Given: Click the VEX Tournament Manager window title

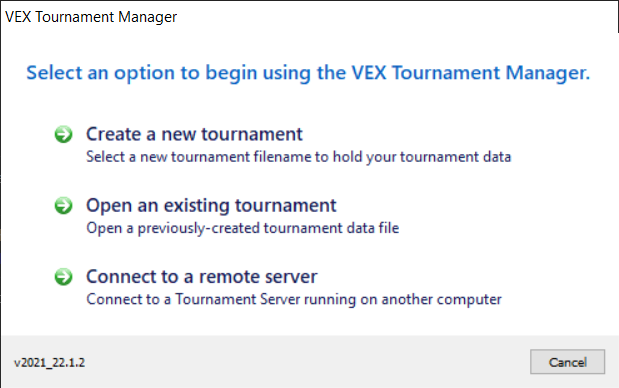Looking at the screenshot, I should 91,17.
